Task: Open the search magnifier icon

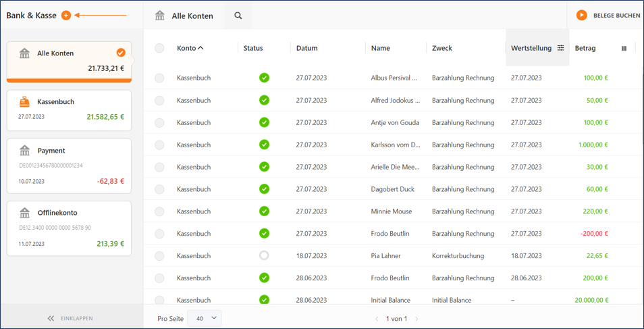Action: point(238,16)
